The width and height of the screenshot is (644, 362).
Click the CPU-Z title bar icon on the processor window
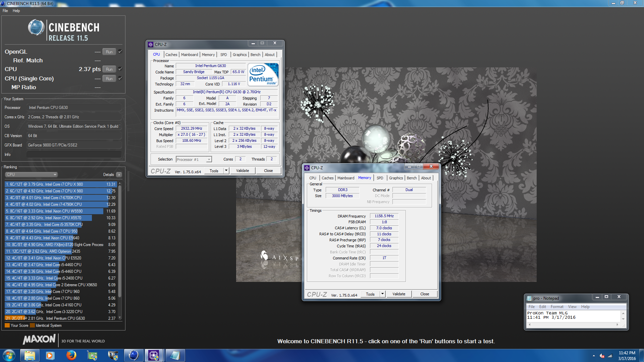pyautogui.click(x=151, y=44)
